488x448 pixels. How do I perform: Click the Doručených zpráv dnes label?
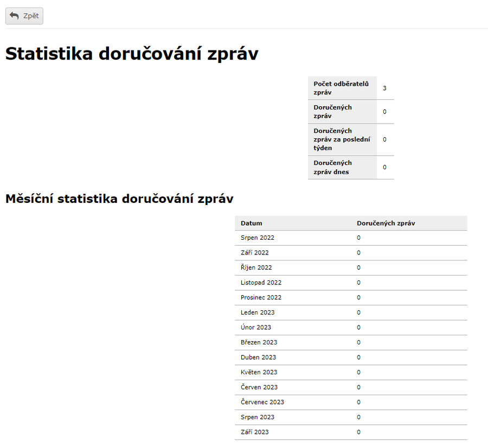click(332, 167)
